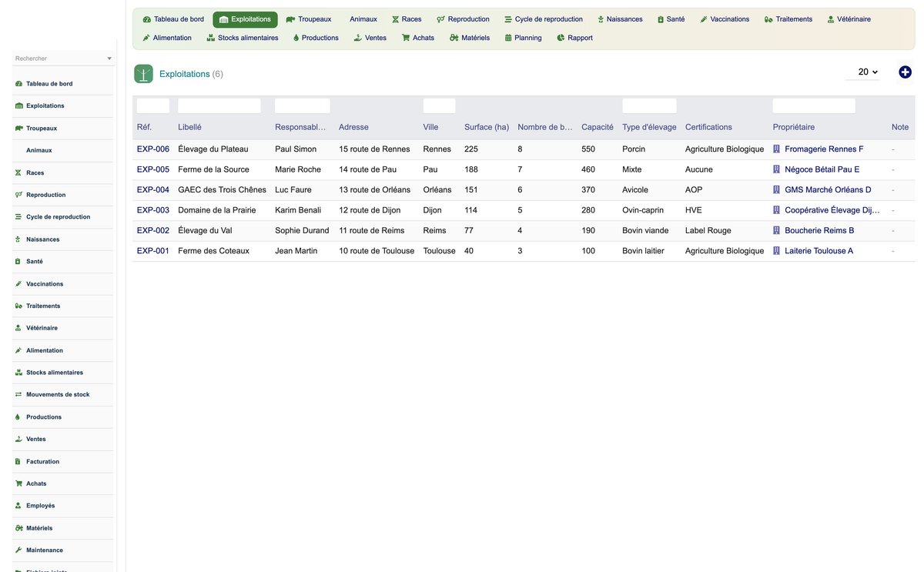Open Cycle de reproduction in sidebar
The image size is (924, 572).
58,217
